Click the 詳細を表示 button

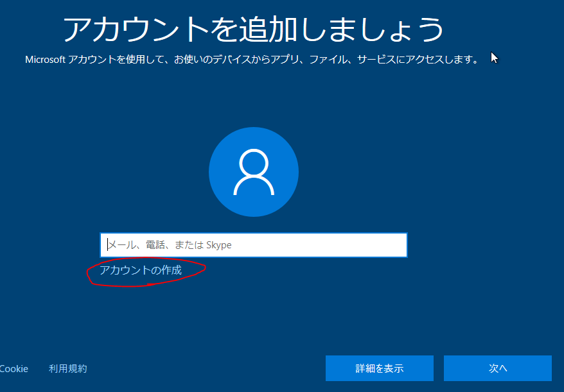point(380,368)
